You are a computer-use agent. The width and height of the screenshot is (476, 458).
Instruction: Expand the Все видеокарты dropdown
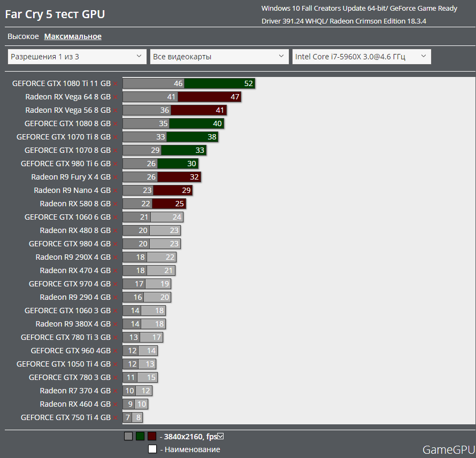tap(219, 57)
